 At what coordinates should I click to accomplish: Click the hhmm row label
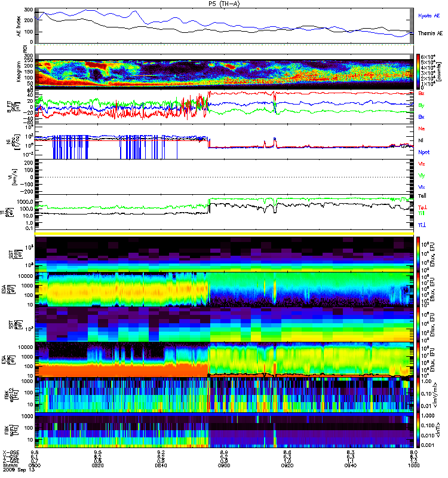click(x=9, y=465)
